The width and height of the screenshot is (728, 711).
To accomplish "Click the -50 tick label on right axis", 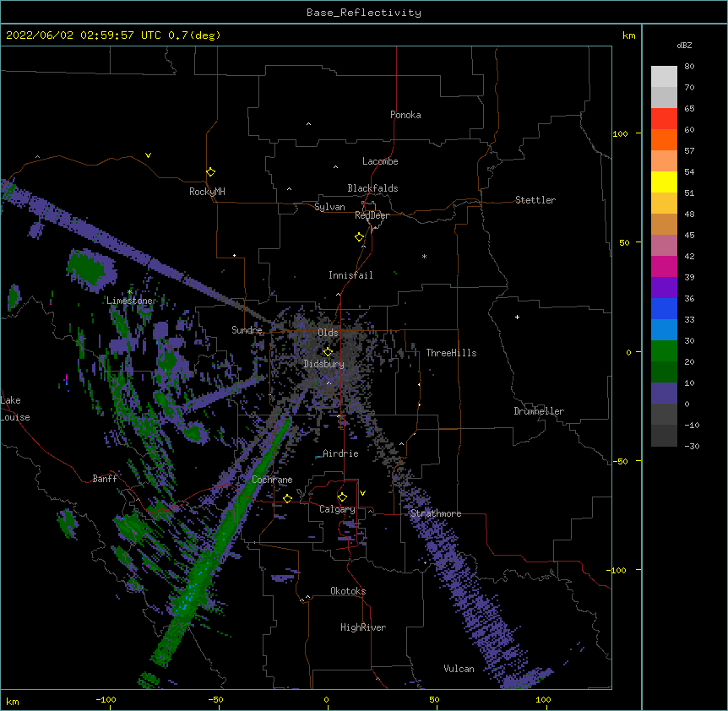I will [x=620, y=461].
